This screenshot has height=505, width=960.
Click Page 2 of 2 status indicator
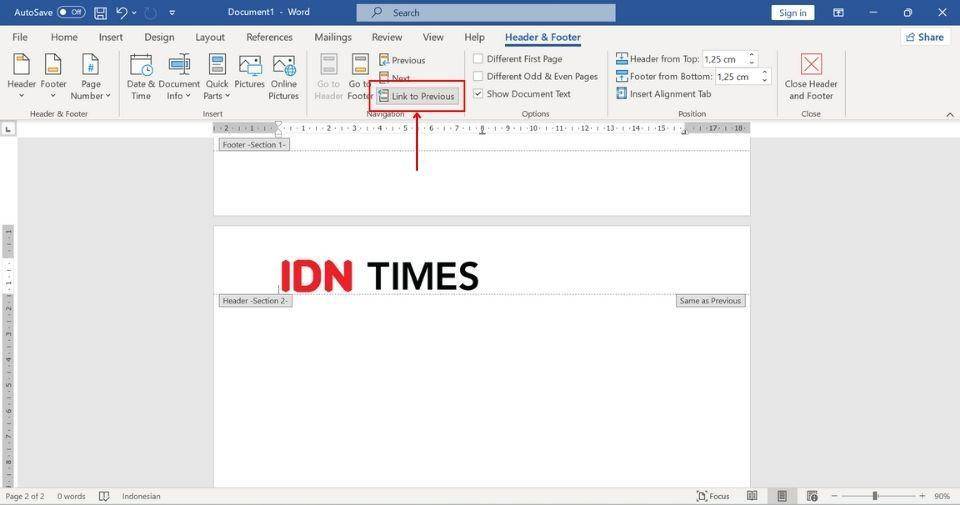(25, 496)
